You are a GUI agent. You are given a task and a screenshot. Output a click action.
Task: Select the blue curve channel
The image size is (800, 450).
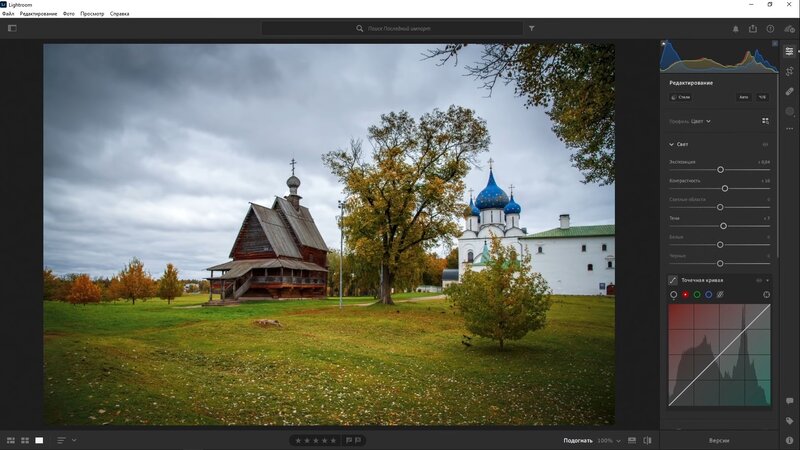click(709, 295)
